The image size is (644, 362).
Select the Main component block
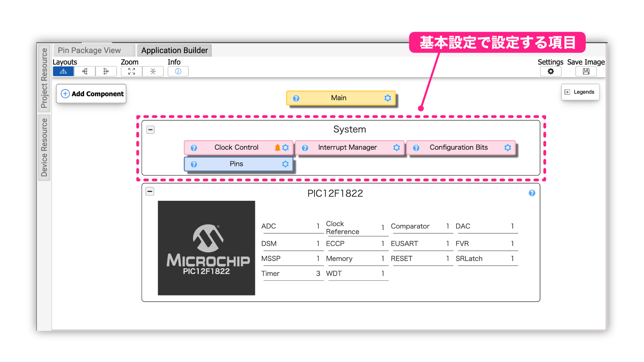pyautogui.click(x=341, y=98)
